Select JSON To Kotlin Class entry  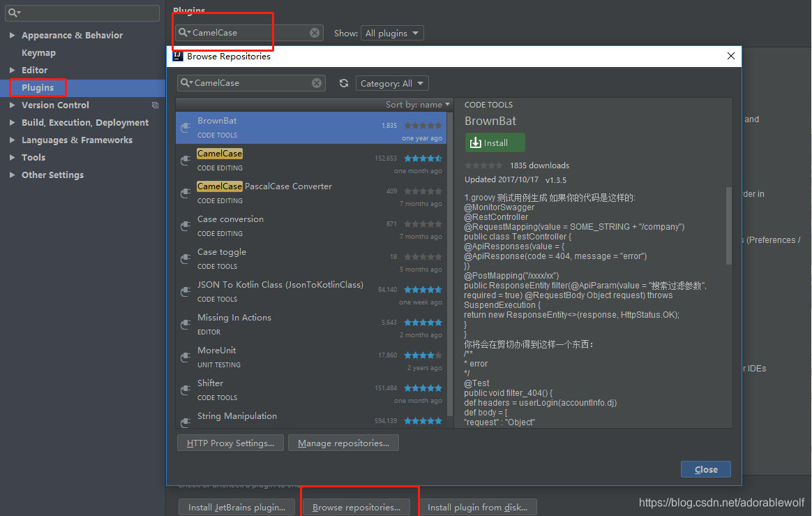(x=311, y=291)
